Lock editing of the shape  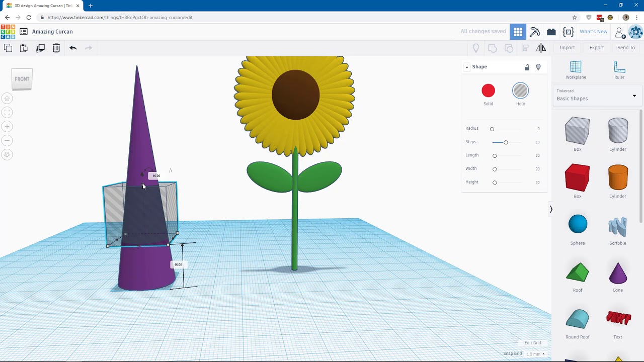(x=527, y=67)
